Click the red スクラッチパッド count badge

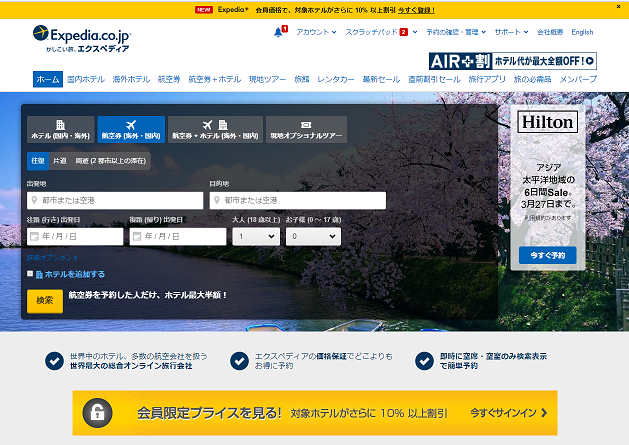click(404, 32)
